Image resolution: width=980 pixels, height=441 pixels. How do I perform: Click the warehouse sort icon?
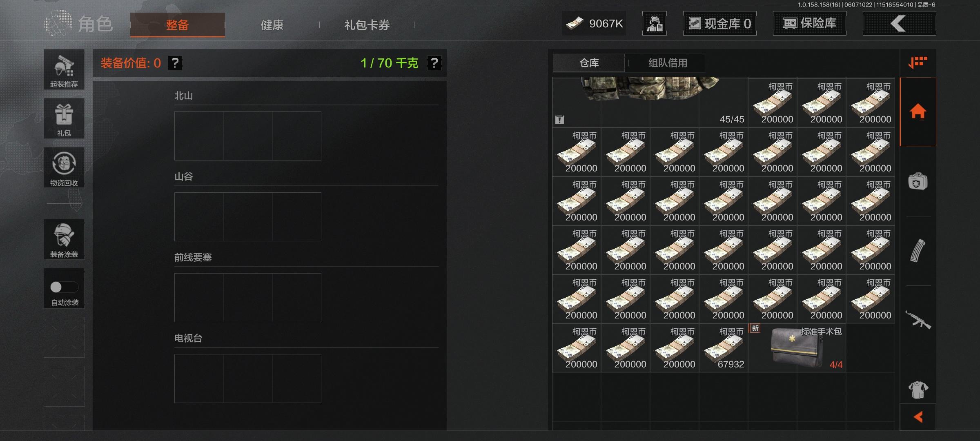click(x=918, y=63)
